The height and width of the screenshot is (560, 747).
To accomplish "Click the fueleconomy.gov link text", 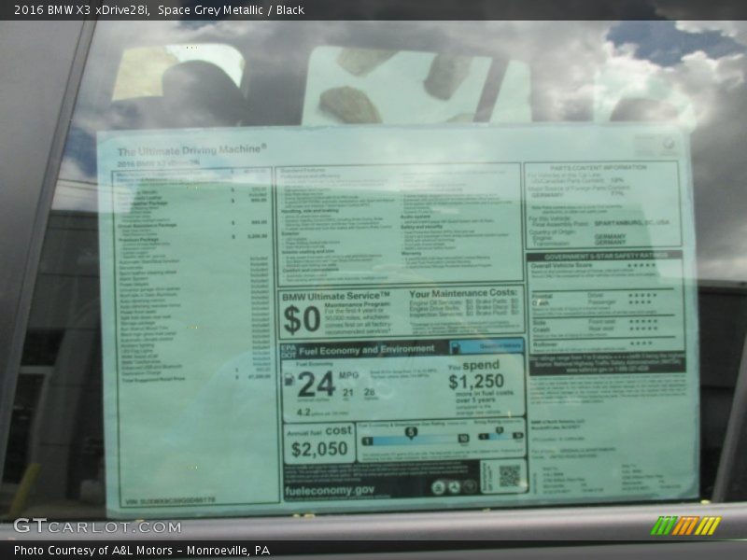I will 331,490.
